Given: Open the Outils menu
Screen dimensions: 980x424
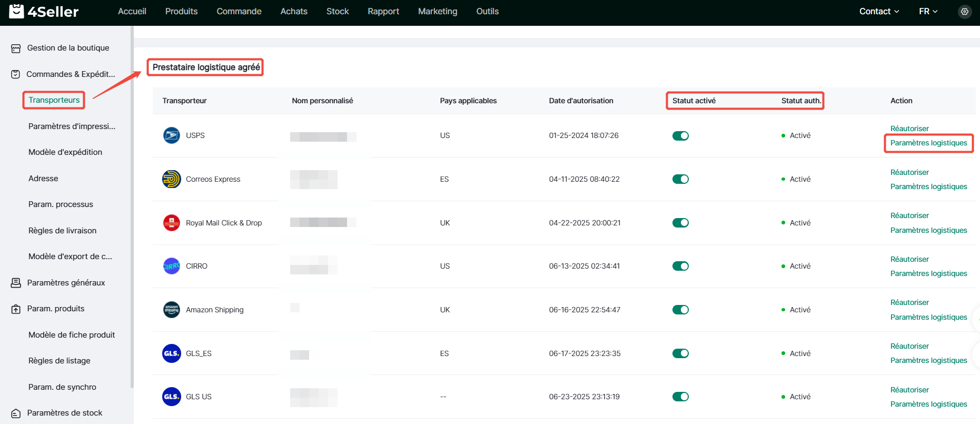Looking at the screenshot, I should coord(487,11).
